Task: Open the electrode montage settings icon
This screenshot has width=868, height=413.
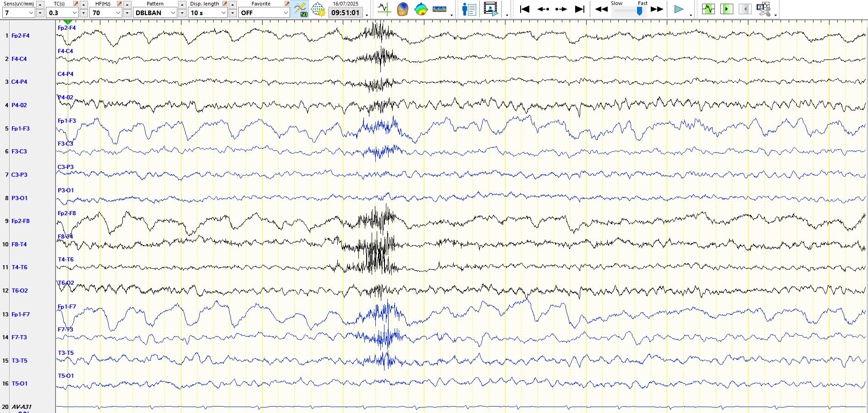Action: pos(318,9)
